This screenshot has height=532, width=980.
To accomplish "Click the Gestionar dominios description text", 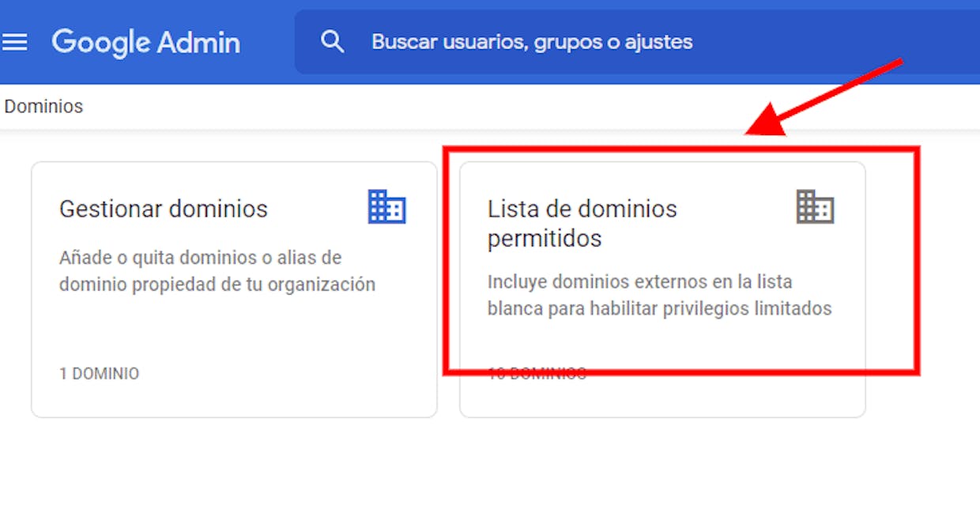I will 217,271.
